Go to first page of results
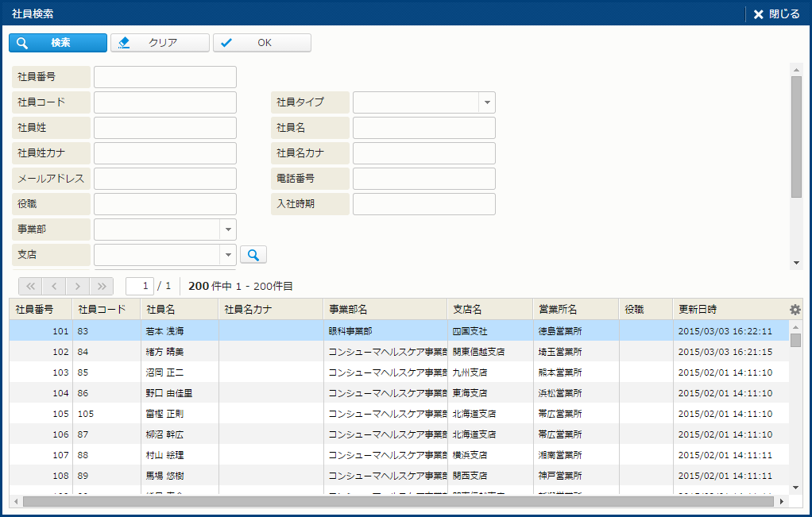The image size is (812, 517). pos(30,286)
